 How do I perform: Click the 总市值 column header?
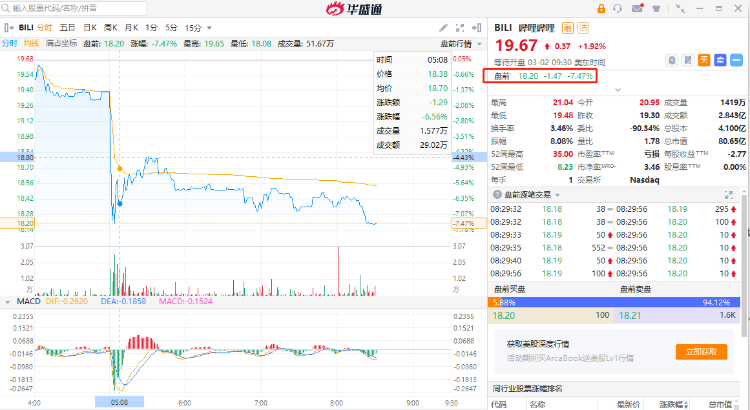pyautogui.click(x=720, y=404)
